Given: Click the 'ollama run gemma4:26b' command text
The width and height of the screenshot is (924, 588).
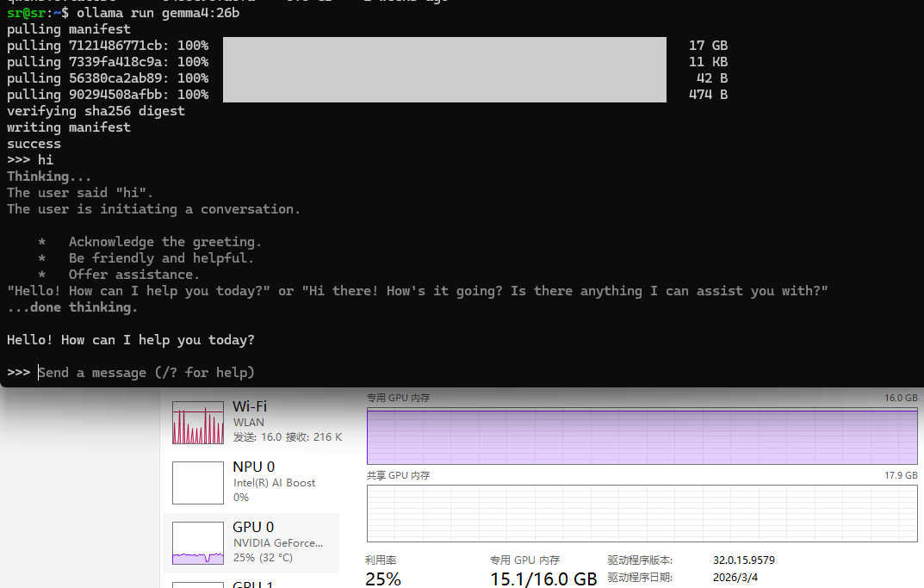Looking at the screenshot, I should click(x=158, y=12).
